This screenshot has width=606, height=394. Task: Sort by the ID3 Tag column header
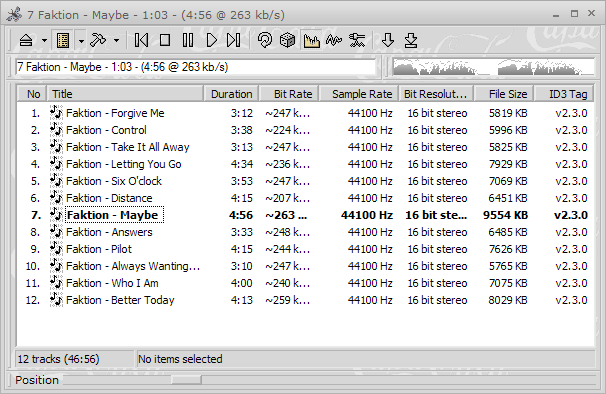[x=564, y=94]
